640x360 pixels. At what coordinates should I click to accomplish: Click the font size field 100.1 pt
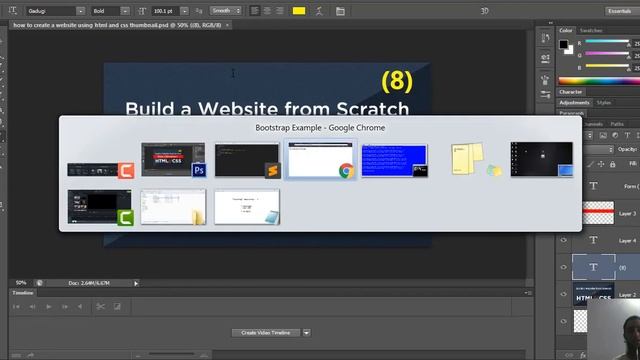click(x=165, y=11)
